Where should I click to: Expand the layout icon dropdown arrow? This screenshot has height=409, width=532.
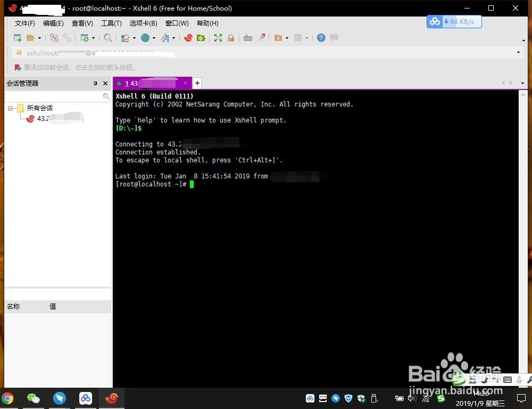click(307, 38)
